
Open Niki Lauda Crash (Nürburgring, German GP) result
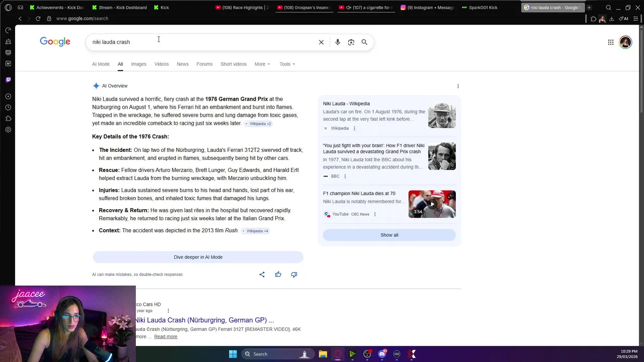pyautogui.click(x=204, y=320)
